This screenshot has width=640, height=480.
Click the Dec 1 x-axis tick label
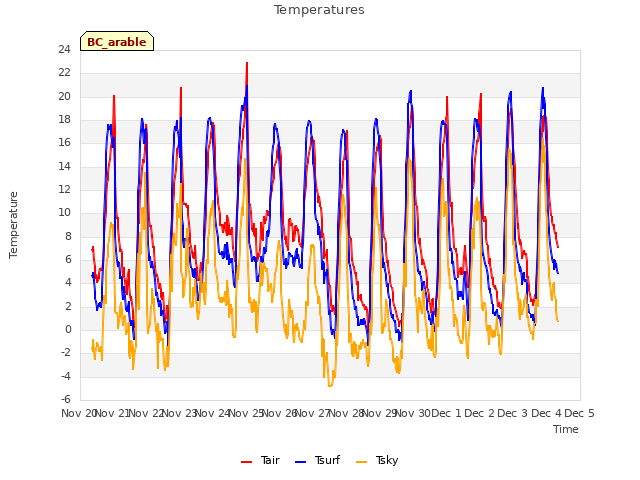click(x=446, y=413)
